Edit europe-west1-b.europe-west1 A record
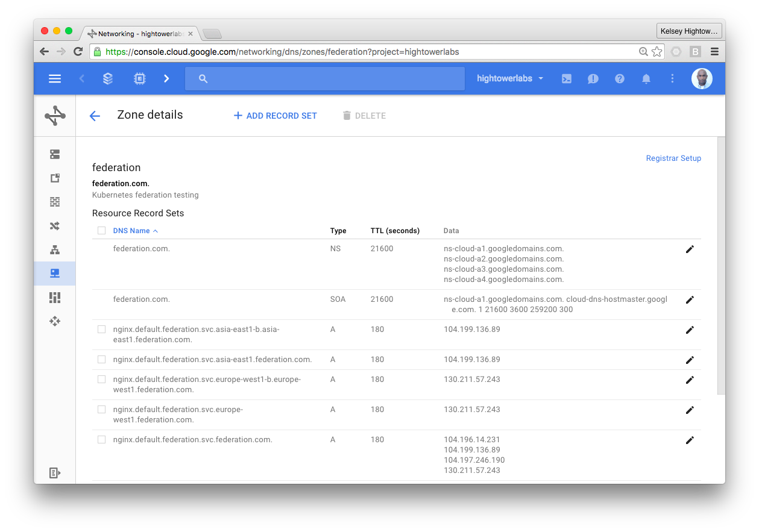Image resolution: width=759 pixels, height=532 pixels. click(690, 380)
